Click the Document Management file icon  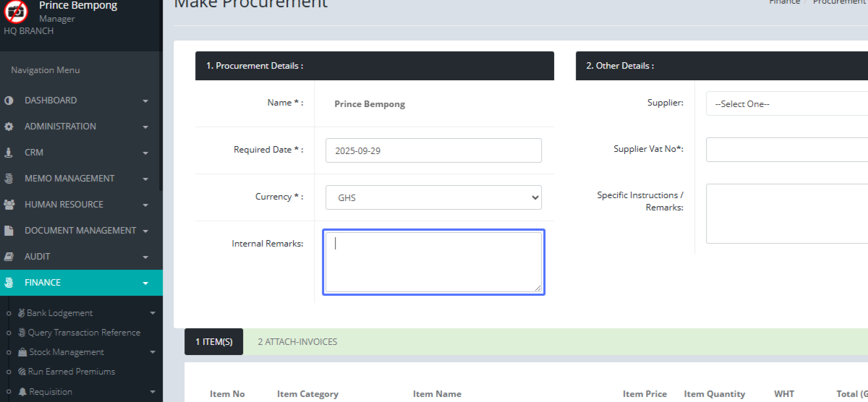click(x=9, y=231)
